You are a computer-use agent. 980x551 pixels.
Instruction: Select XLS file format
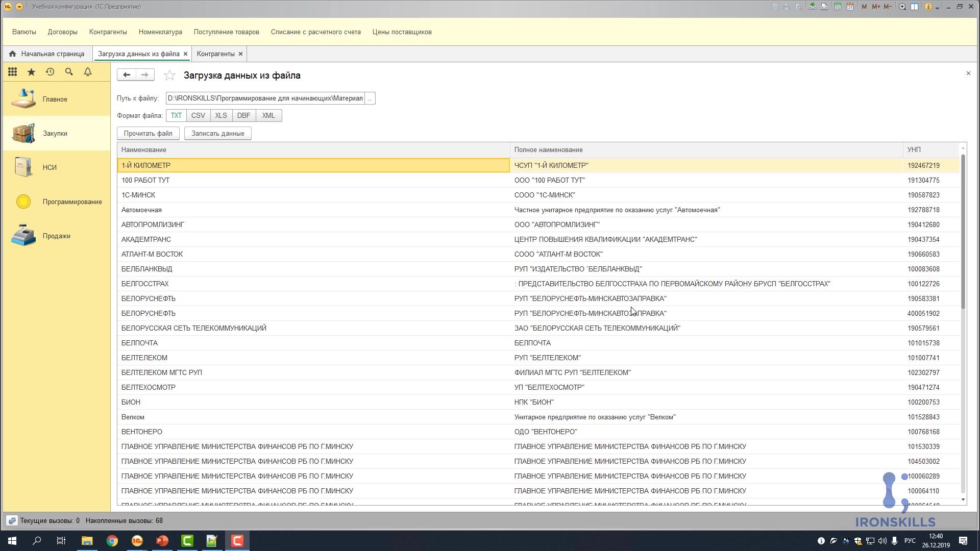pos(221,115)
